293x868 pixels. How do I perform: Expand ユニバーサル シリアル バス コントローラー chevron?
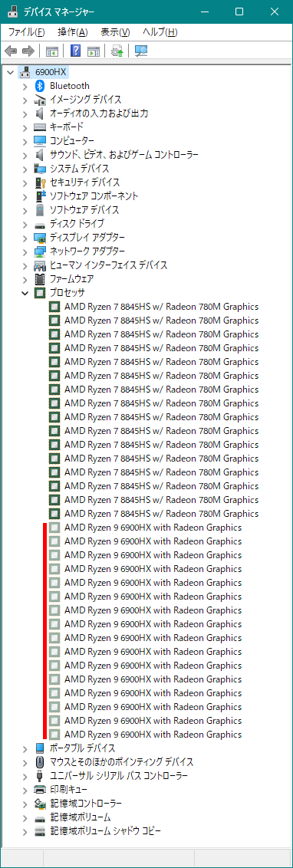tap(25, 776)
